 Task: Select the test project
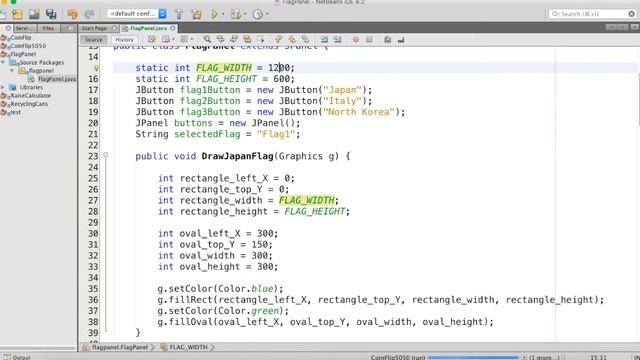[x=16, y=112]
